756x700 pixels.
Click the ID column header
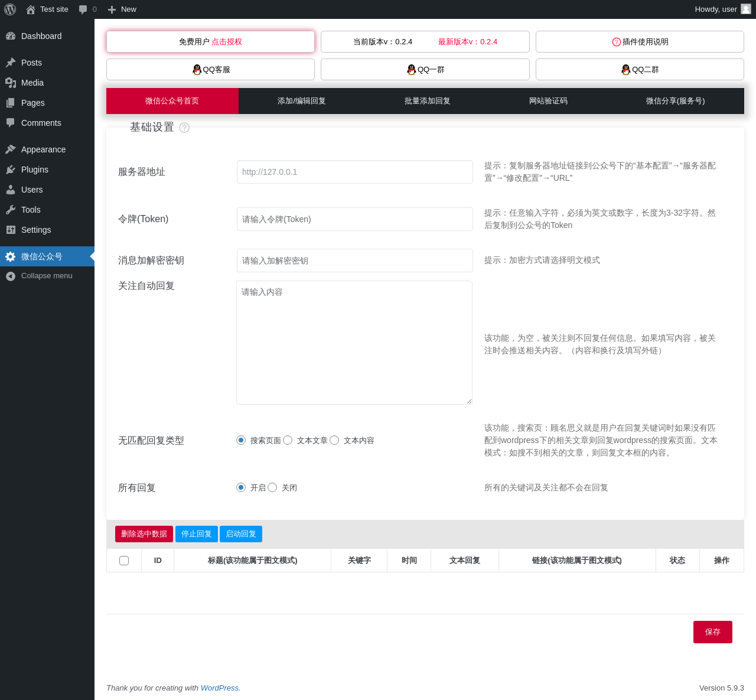coord(158,561)
